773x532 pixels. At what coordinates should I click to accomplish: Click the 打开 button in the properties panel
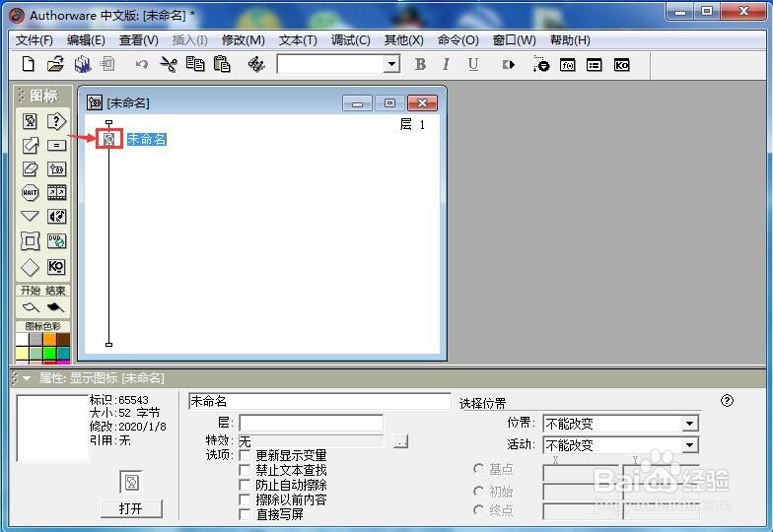click(131, 508)
